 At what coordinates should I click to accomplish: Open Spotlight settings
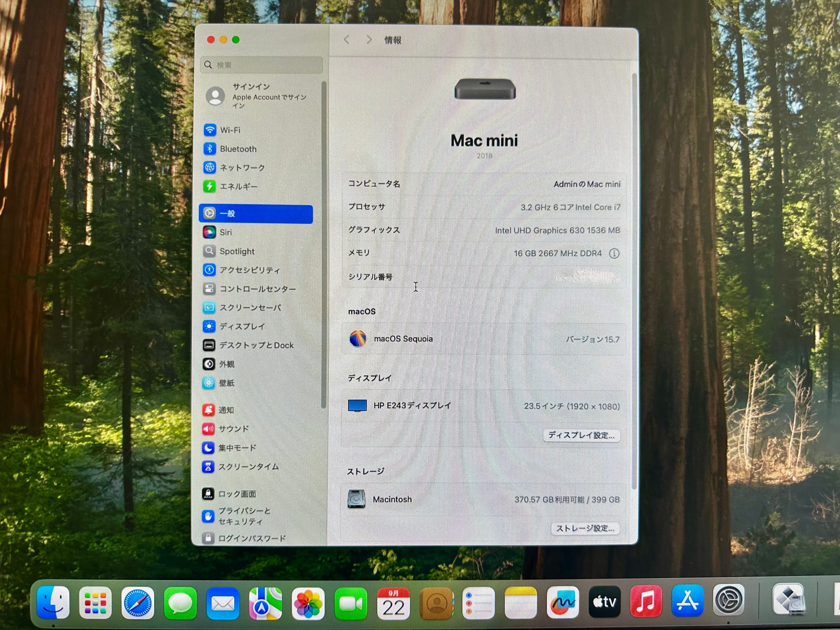click(x=237, y=251)
